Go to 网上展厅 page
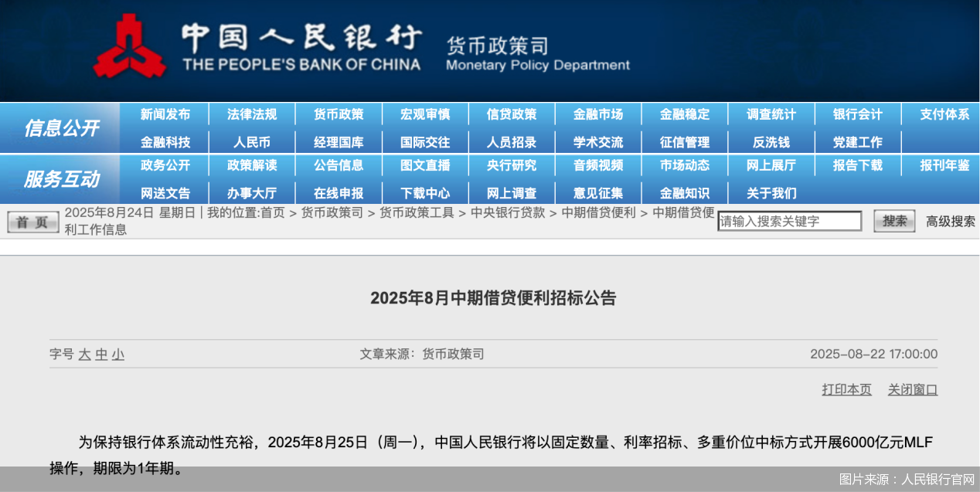This screenshot has width=980, height=492. pos(771,165)
